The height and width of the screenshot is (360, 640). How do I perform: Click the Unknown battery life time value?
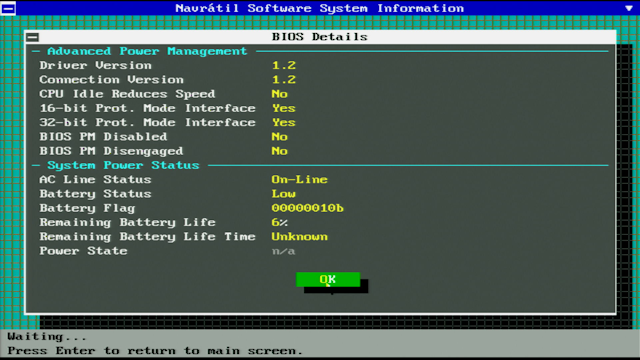point(300,237)
